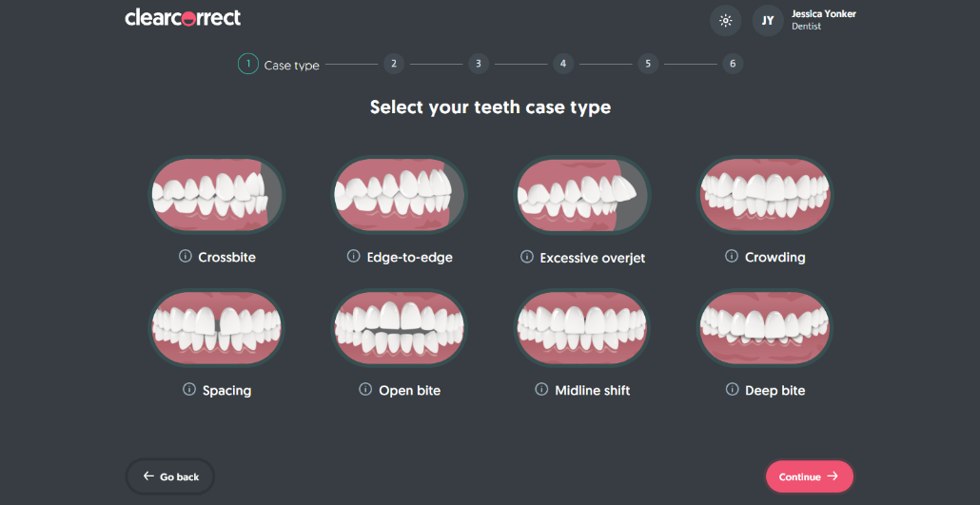Screen dimensions: 980x505
Task: Open the JY user profile avatar
Action: coord(768,20)
